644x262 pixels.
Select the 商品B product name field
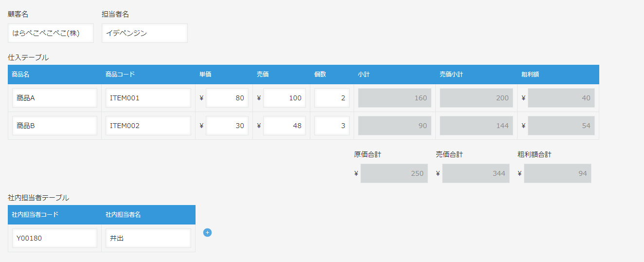[55, 126]
